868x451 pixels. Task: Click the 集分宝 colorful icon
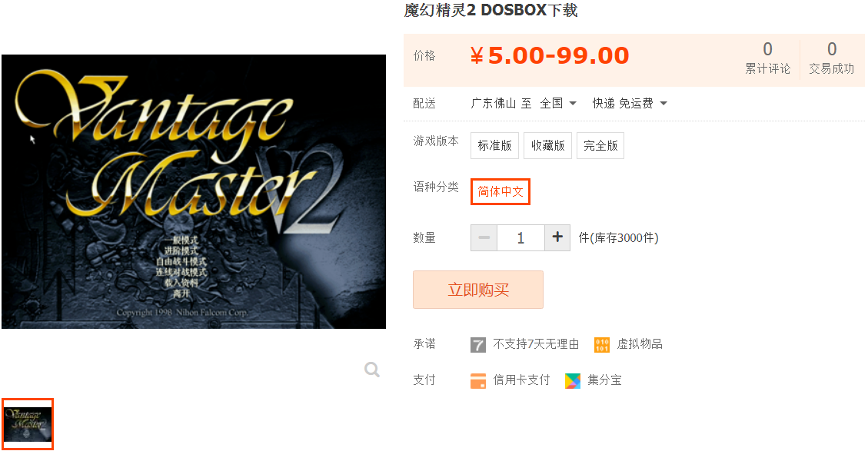coord(573,381)
